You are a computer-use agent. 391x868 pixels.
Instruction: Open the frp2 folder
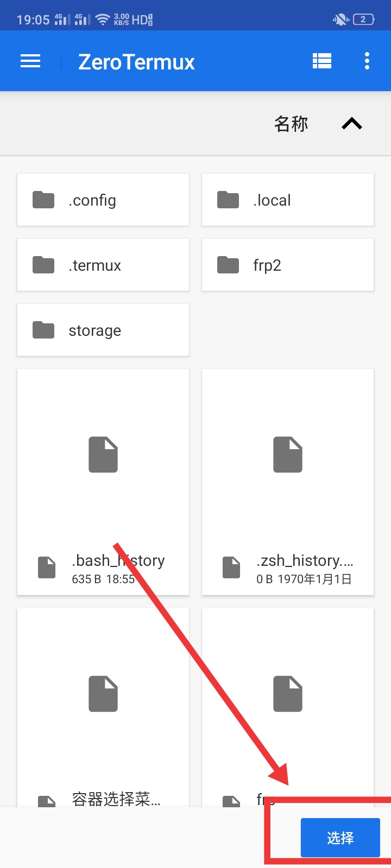[x=288, y=265]
